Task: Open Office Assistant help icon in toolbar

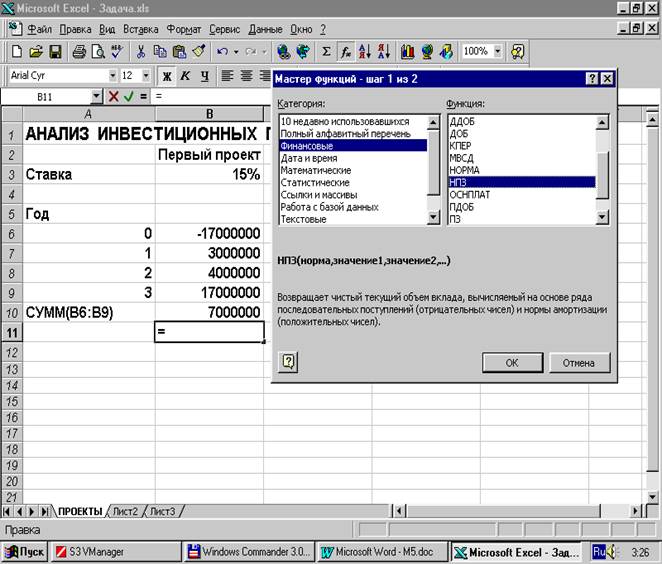Action: coord(517,52)
